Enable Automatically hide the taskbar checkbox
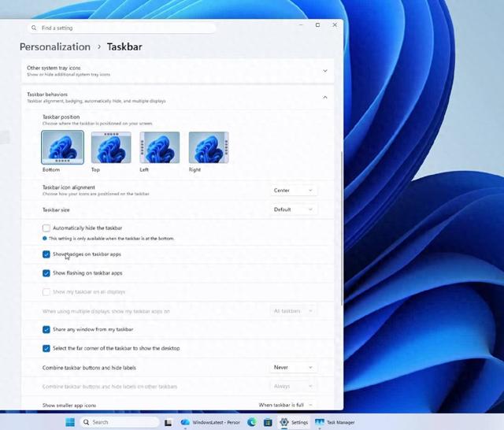Viewport: 504px width, 430px height. [46, 228]
